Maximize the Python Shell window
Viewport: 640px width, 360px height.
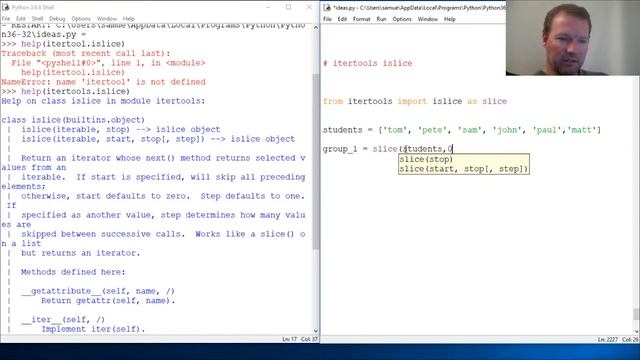point(289,7)
